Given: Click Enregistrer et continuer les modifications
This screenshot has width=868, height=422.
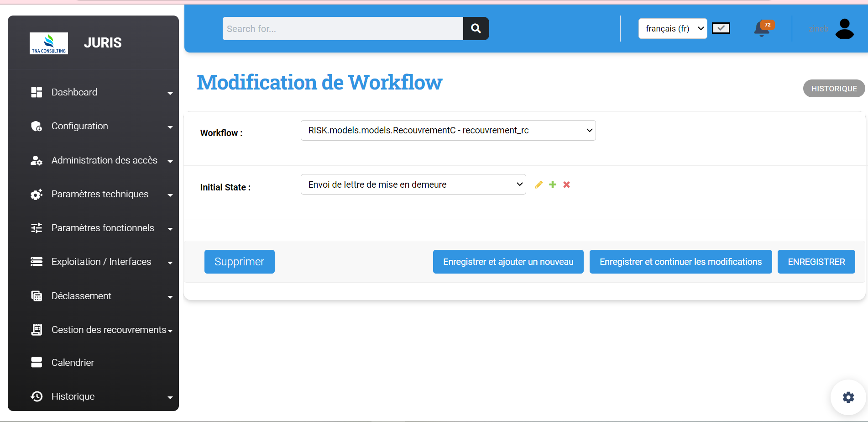Looking at the screenshot, I should pos(680,262).
